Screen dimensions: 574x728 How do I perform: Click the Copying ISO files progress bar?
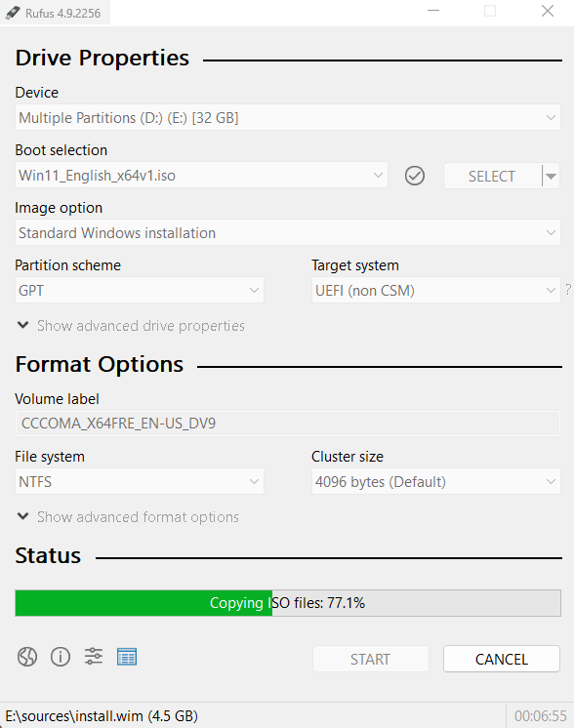(x=288, y=603)
